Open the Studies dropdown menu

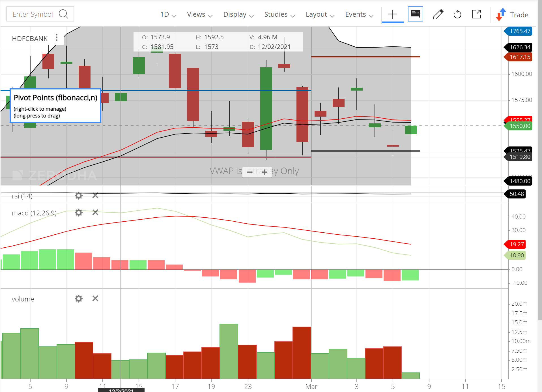279,14
